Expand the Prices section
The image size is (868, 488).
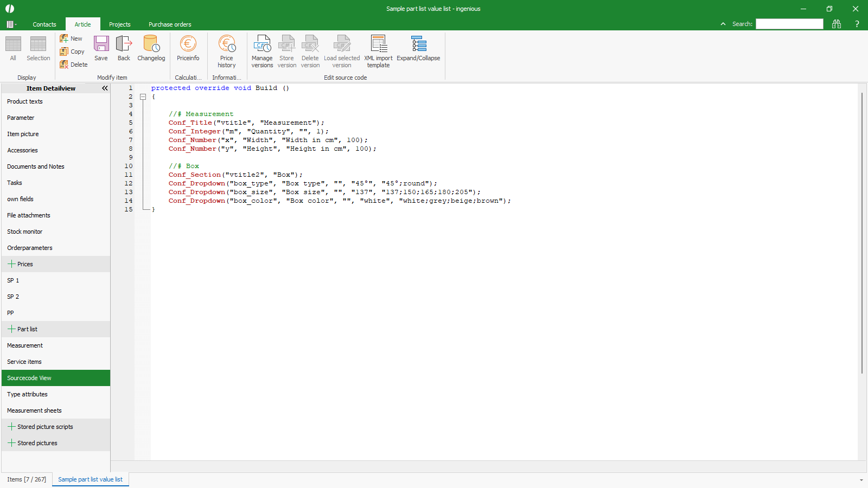click(x=11, y=264)
